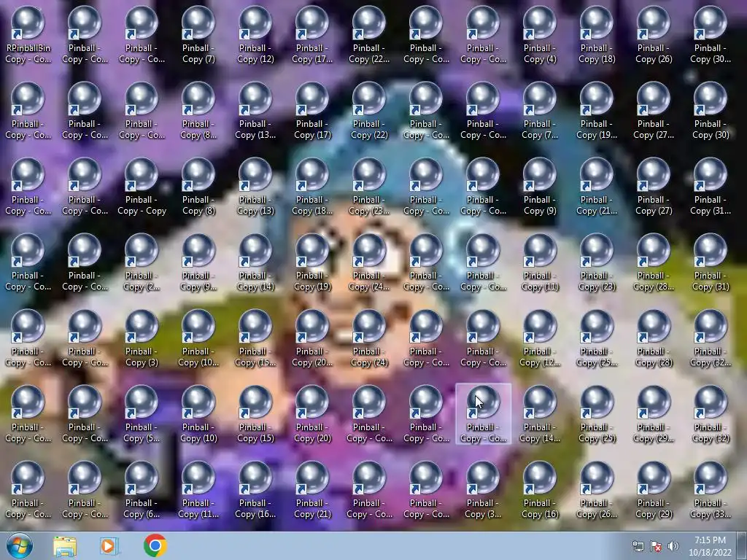Image resolution: width=747 pixels, height=560 pixels.
Task: Open the Action Center flag icon
Action: 656,546
